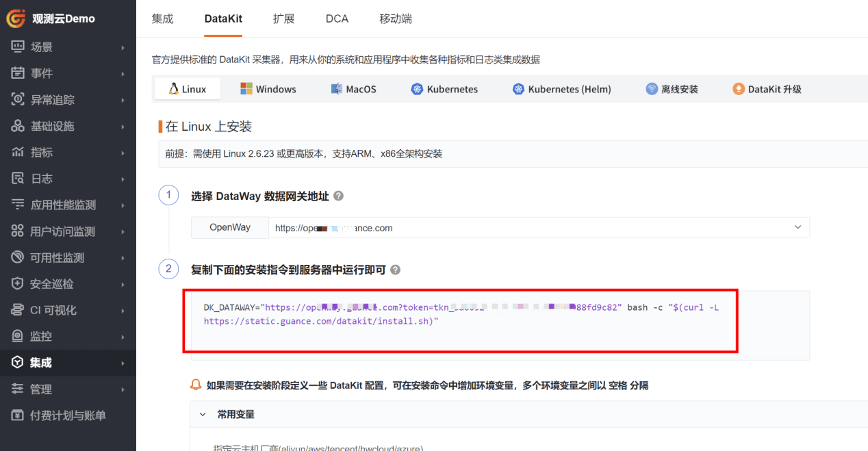Click the 在 Linux 上安装 heading
868x451 pixels.
click(209, 127)
